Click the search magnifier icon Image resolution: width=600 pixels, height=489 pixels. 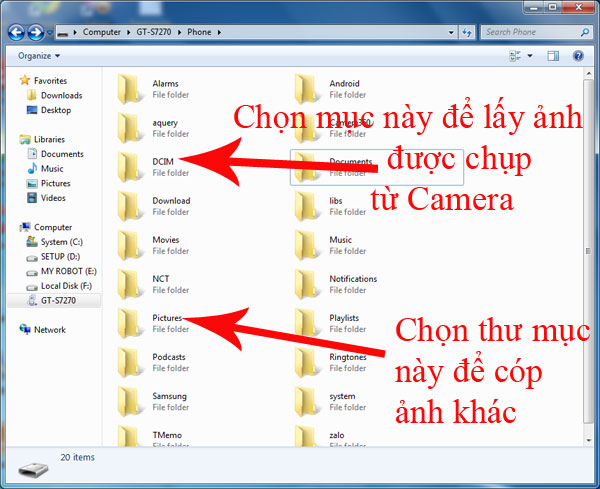click(x=584, y=33)
